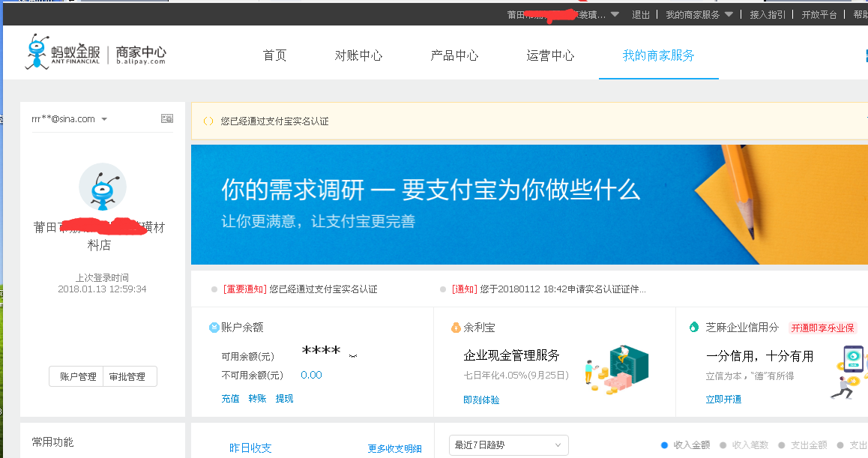Click the Ant Financial logo
The height and width of the screenshot is (458, 868).
[95, 53]
